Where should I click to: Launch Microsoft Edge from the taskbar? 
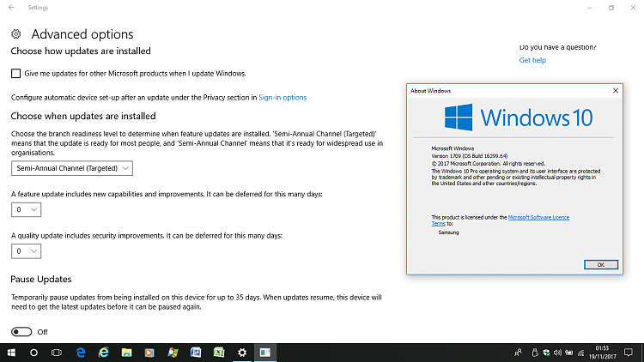click(x=81, y=353)
